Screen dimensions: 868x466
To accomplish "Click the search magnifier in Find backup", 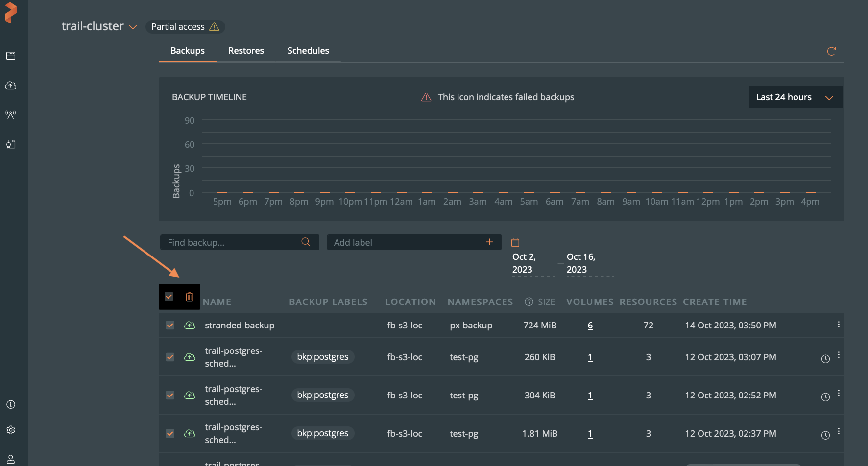I will coord(306,242).
